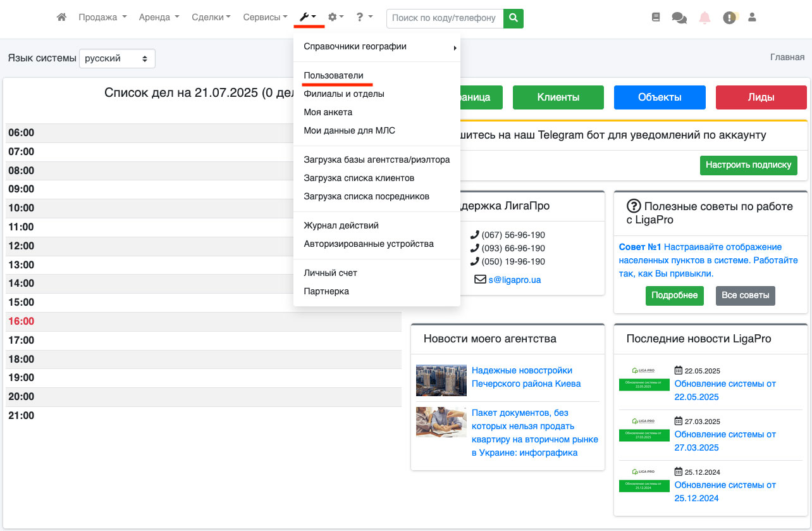Screen dimensions: 812x531
Task: Open the Язык системы language selector
Action: click(x=117, y=58)
